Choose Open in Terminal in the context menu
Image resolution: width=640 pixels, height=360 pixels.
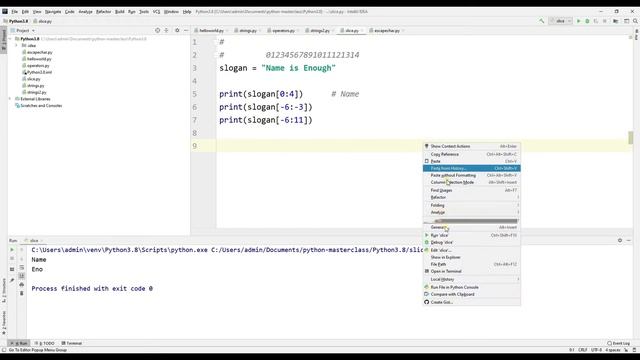471,271
